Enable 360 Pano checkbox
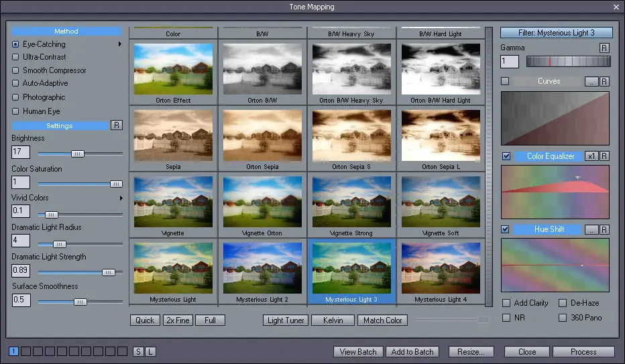The image size is (625, 364). pos(563,318)
